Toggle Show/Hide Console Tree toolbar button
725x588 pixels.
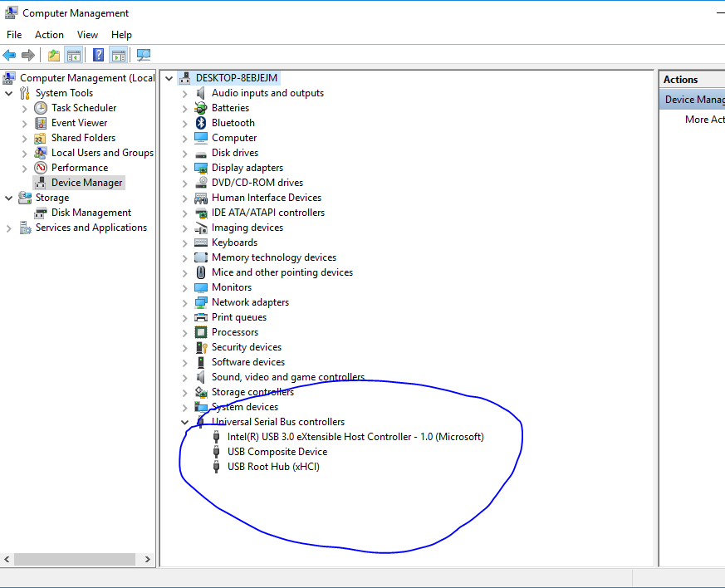click(x=74, y=56)
